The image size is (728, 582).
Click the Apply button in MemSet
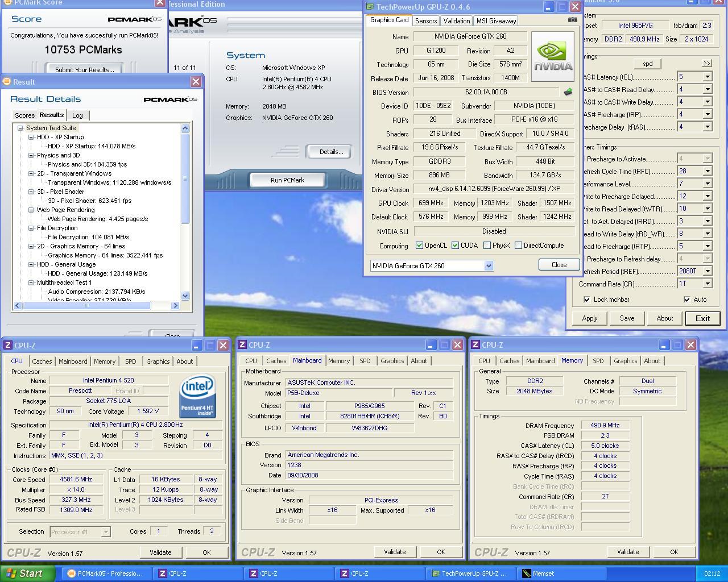[x=590, y=318]
